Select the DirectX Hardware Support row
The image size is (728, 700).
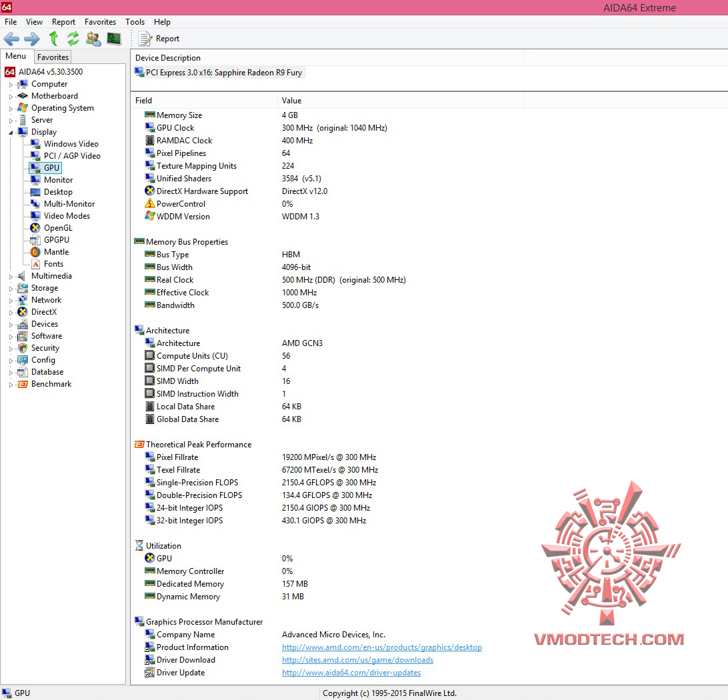point(236,191)
